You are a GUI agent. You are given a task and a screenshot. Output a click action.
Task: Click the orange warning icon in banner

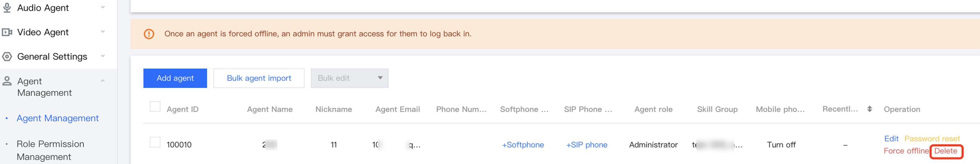(x=149, y=34)
